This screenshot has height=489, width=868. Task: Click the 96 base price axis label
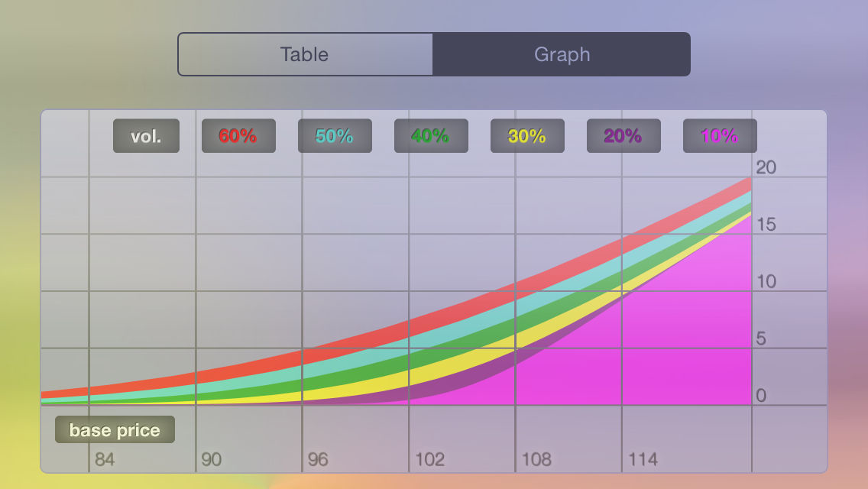click(x=319, y=459)
